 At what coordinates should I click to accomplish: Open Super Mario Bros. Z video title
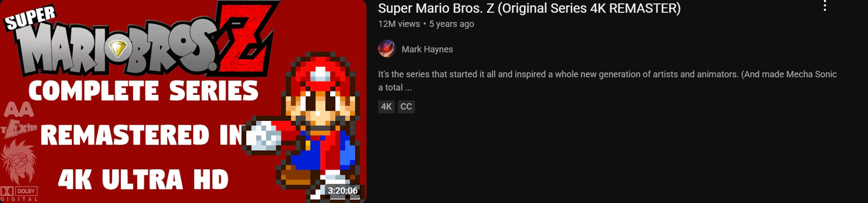[529, 8]
